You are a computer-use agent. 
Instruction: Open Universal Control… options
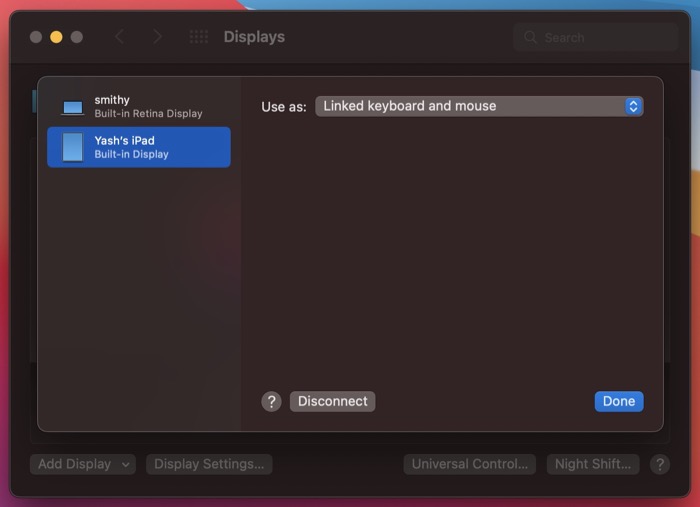[x=470, y=464]
